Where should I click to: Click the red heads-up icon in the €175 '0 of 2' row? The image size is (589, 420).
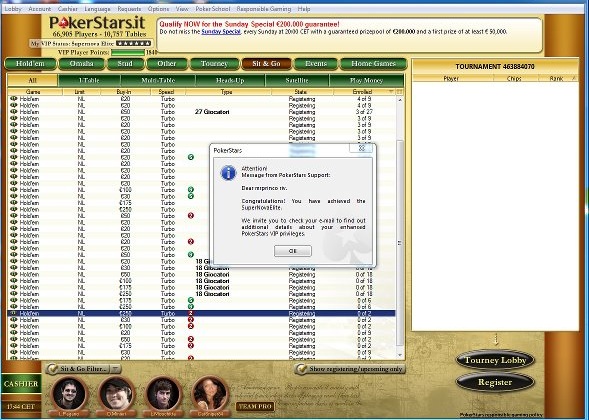click(x=191, y=346)
